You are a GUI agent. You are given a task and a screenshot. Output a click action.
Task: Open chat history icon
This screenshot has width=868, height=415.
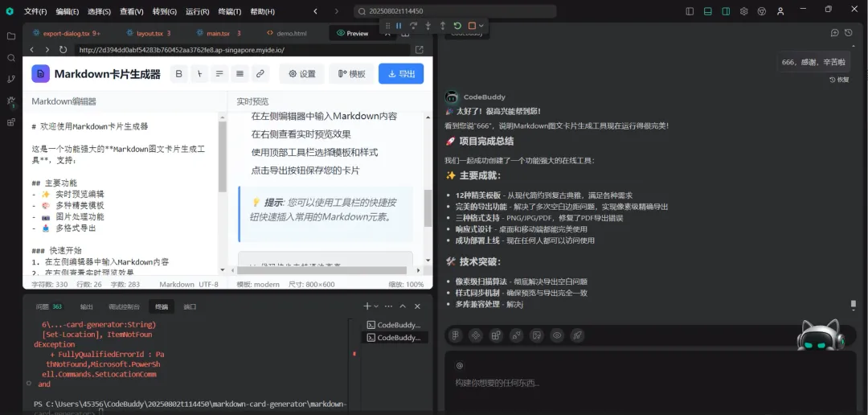(849, 33)
